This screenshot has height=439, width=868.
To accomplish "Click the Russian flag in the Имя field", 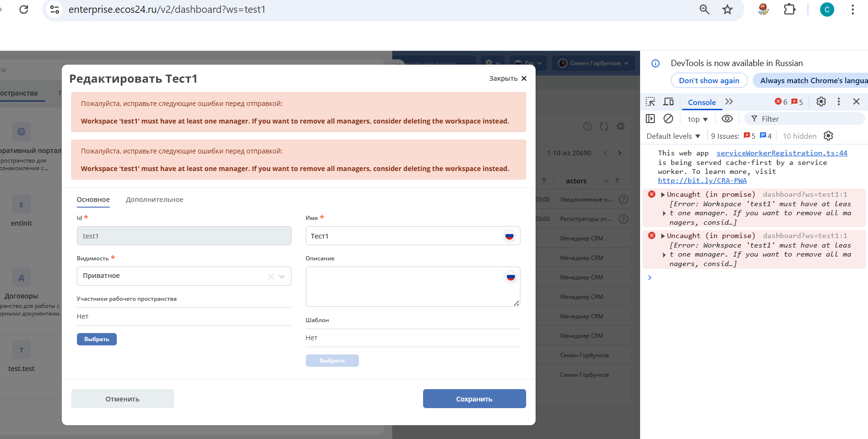I will [509, 236].
